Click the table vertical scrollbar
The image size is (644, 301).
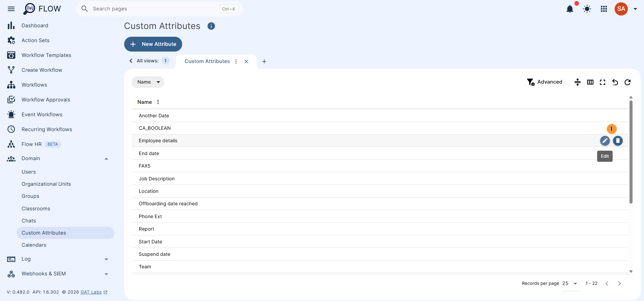coord(631,152)
